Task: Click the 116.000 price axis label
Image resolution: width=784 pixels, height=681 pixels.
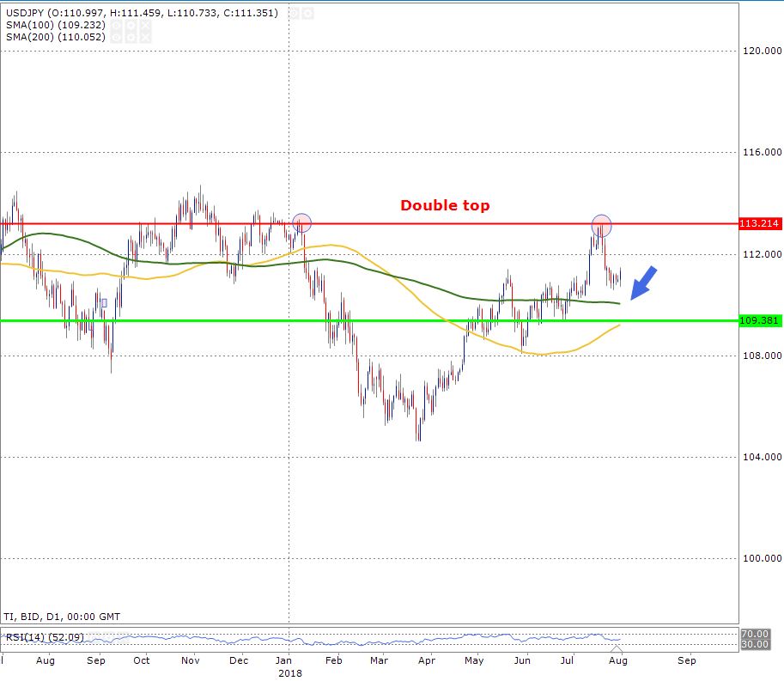Action: (x=762, y=152)
